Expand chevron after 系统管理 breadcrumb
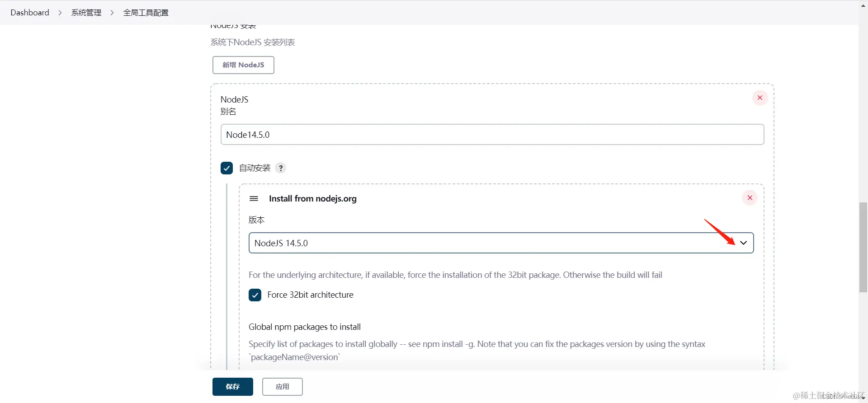The height and width of the screenshot is (403, 868). click(x=112, y=13)
